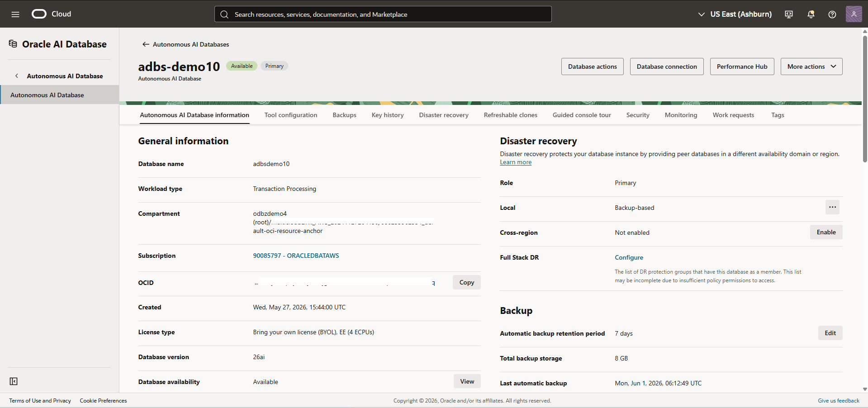This screenshot has width=868, height=408.
Task: Open Performance Hub
Action: point(742,66)
